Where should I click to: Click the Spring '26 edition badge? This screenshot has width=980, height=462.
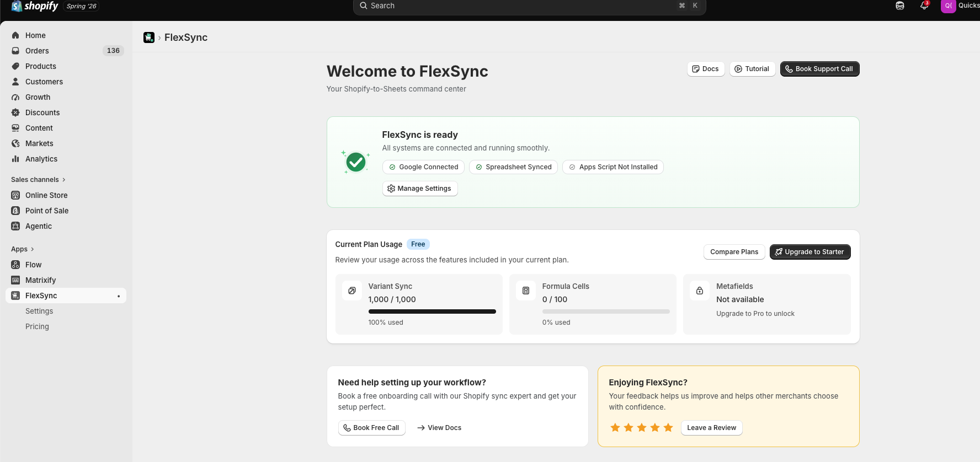pos(81,6)
